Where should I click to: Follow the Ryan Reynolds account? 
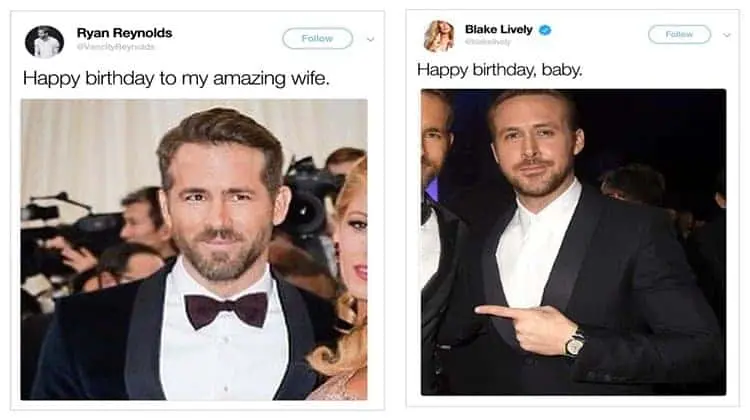point(317,39)
